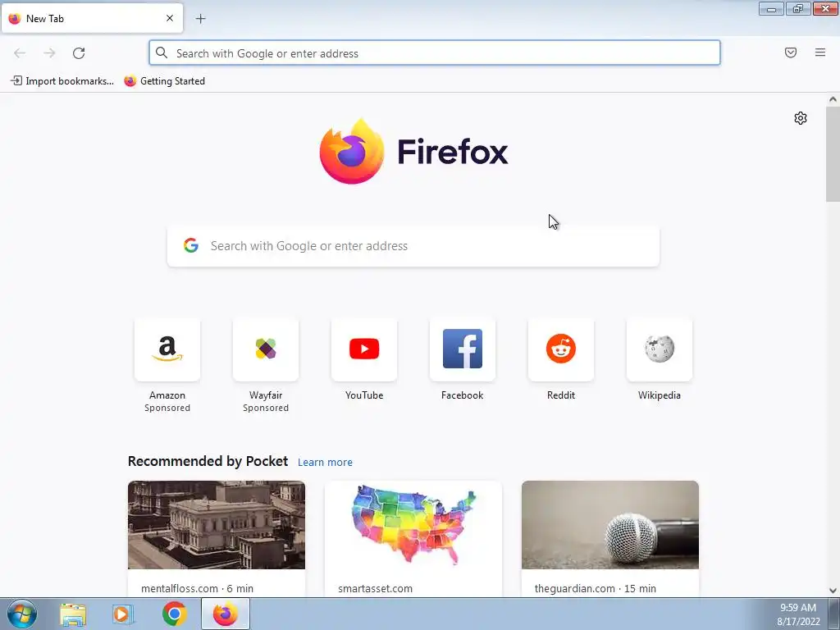Focus the page's Google search box

pyautogui.click(x=413, y=246)
